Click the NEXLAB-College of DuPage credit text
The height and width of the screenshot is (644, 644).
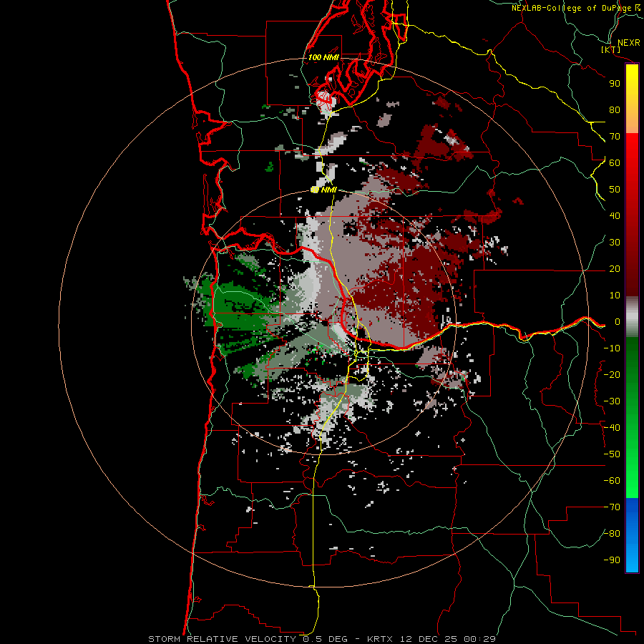pyautogui.click(x=572, y=8)
